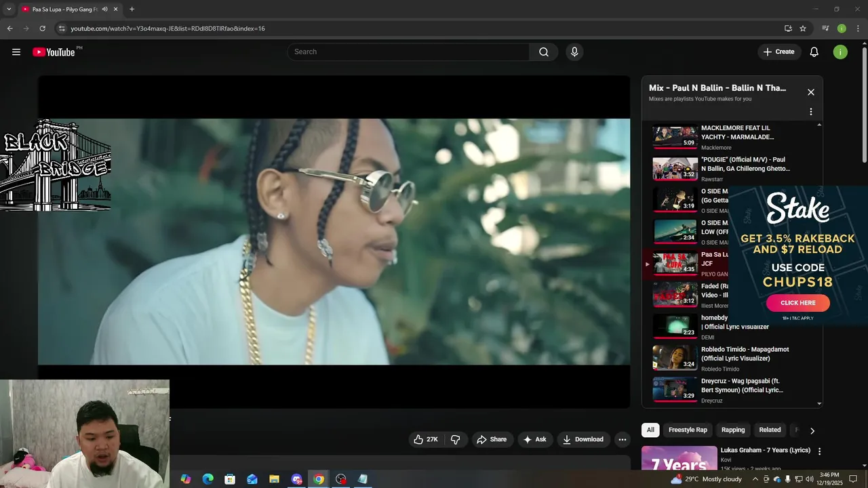Image resolution: width=868 pixels, height=488 pixels.
Task: Go back in the browser
Action: 9,28
